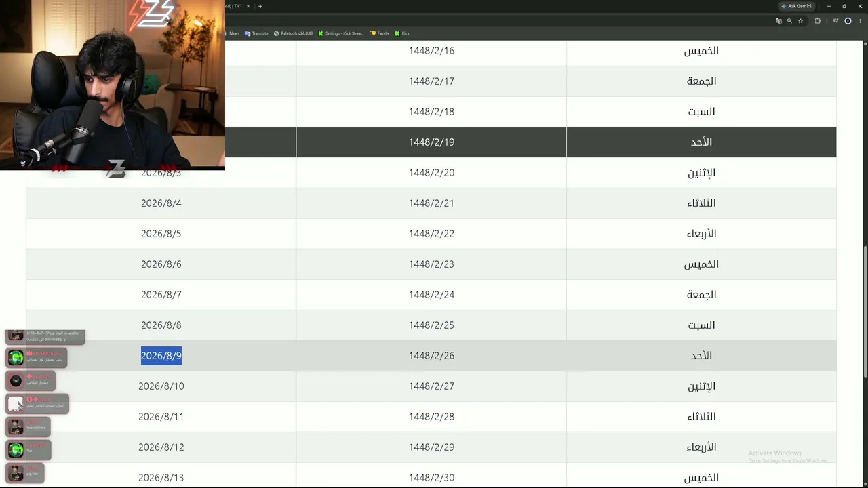The width and height of the screenshot is (868, 488).
Task: Click the Gregorian date 2026/8/5
Action: pos(161,234)
